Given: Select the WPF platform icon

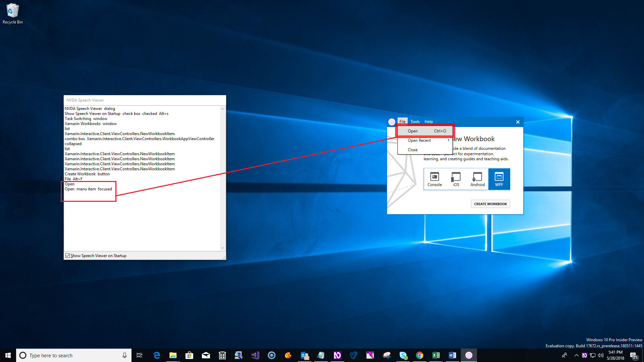Looking at the screenshot, I should [x=499, y=179].
